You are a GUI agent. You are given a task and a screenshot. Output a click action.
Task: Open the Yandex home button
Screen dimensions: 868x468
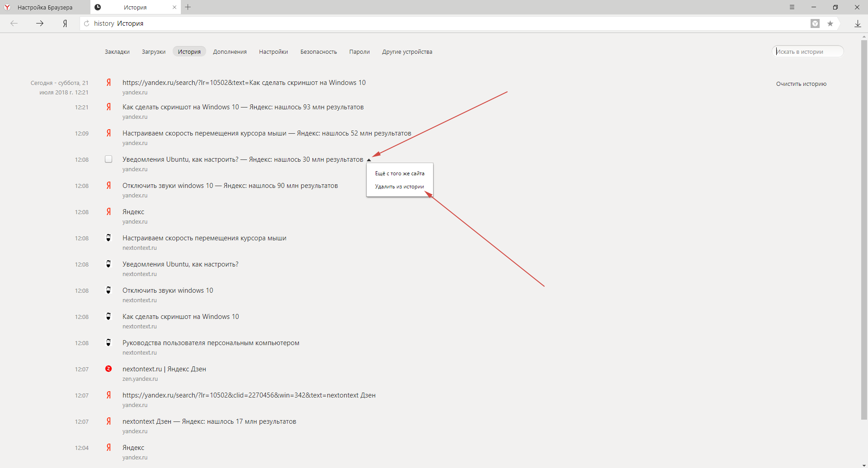[65, 23]
